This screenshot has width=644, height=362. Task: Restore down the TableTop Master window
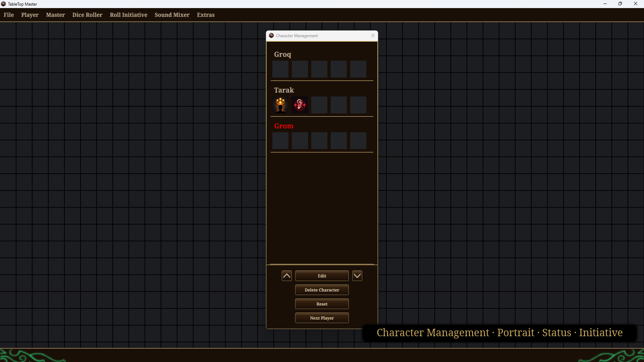[620, 4]
